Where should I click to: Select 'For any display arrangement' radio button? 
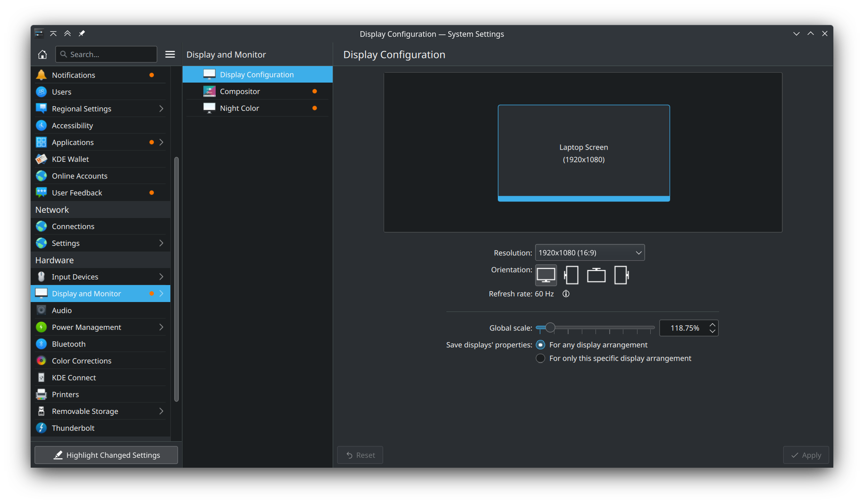(x=540, y=345)
